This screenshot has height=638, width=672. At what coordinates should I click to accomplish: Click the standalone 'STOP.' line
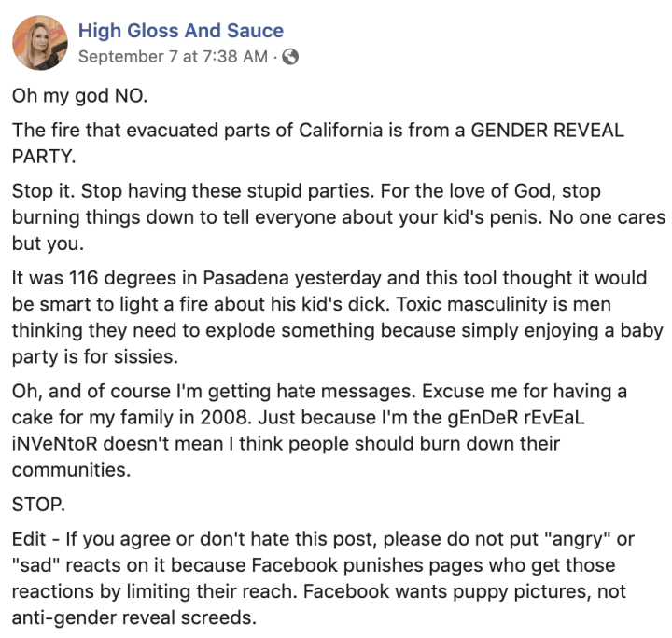click(38, 505)
